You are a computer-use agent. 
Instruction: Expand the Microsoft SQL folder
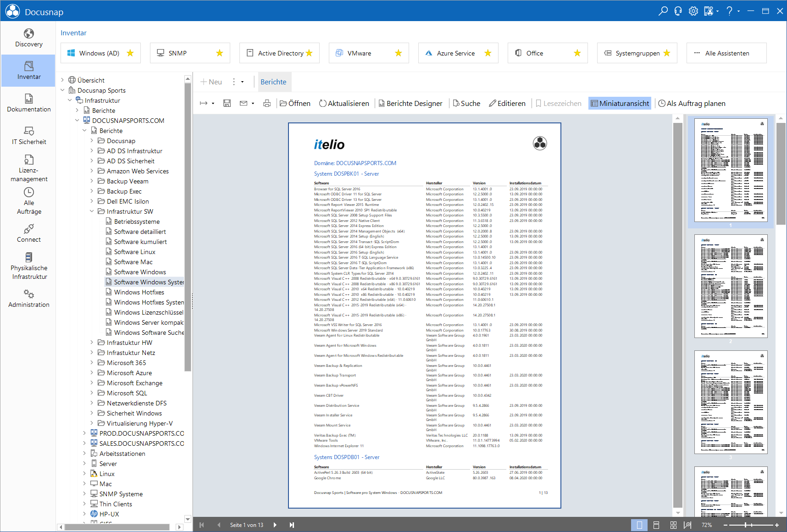click(92, 393)
